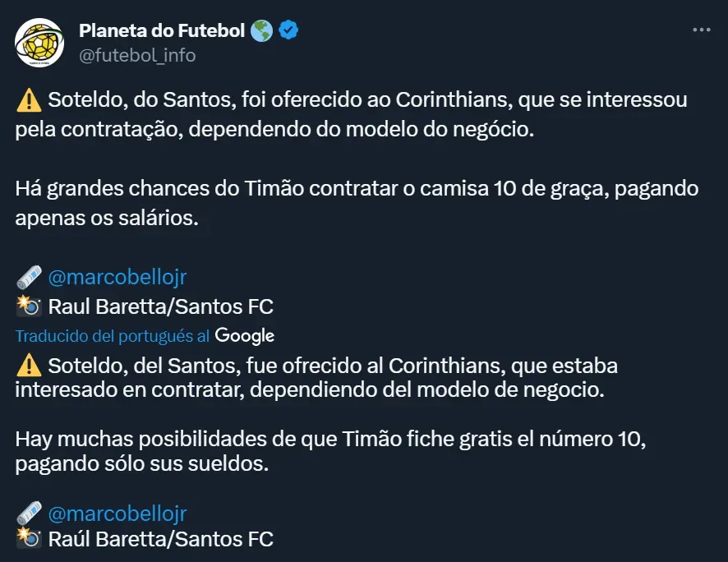Click the Google logo in the translation label

(x=245, y=335)
